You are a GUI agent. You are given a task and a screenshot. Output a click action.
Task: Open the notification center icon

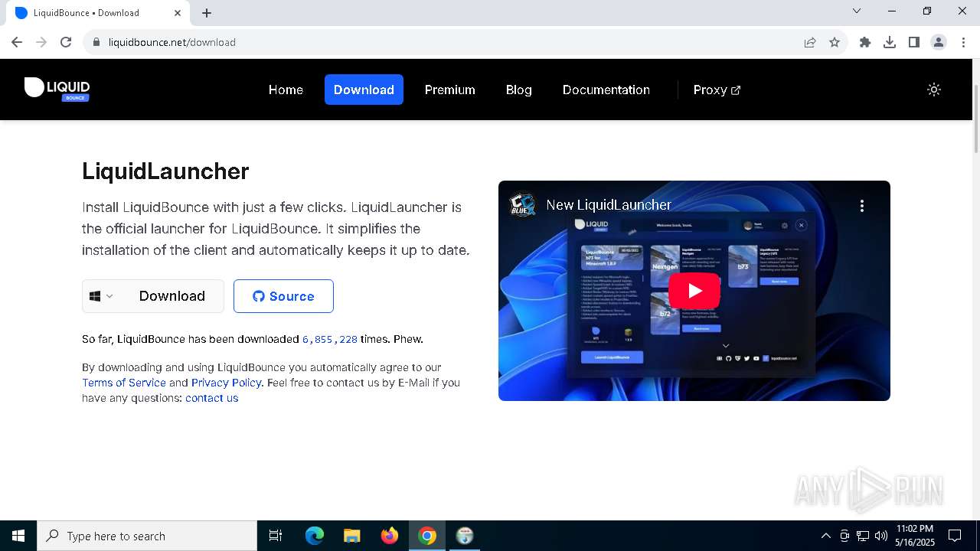click(955, 536)
